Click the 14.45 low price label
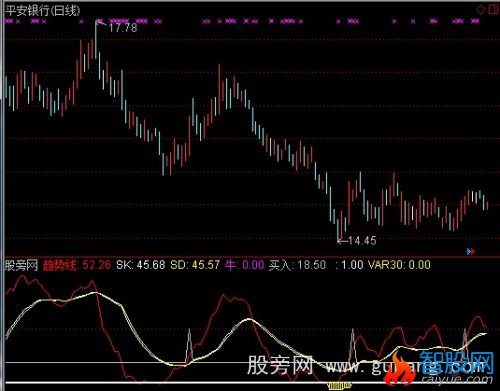 tap(362, 240)
